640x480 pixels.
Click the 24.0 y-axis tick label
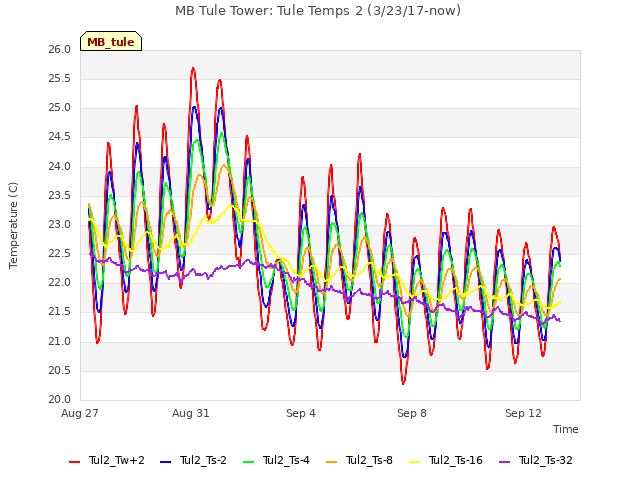click(x=60, y=166)
